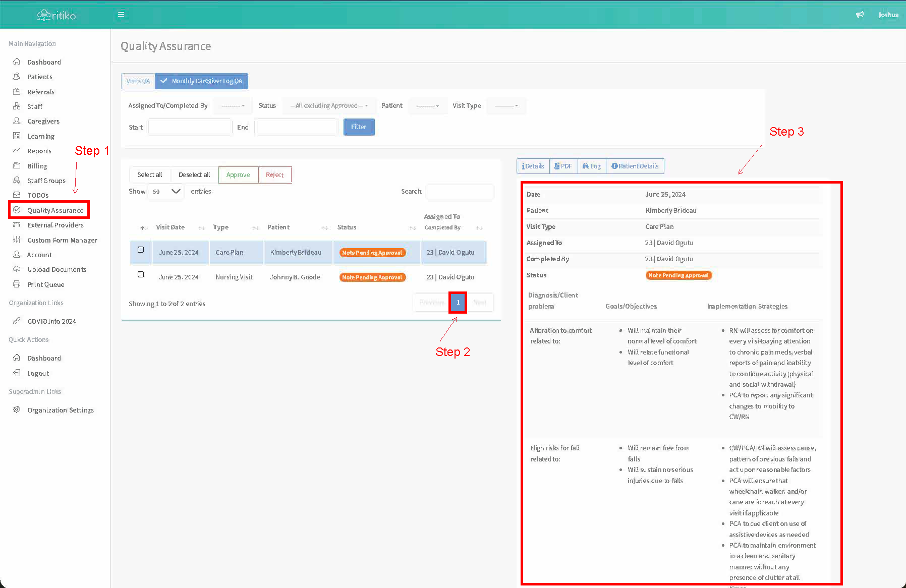Image resolution: width=906 pixels, height=588 pixels.
Task: Click the Reject button
Action: click(x=274, y=175)
